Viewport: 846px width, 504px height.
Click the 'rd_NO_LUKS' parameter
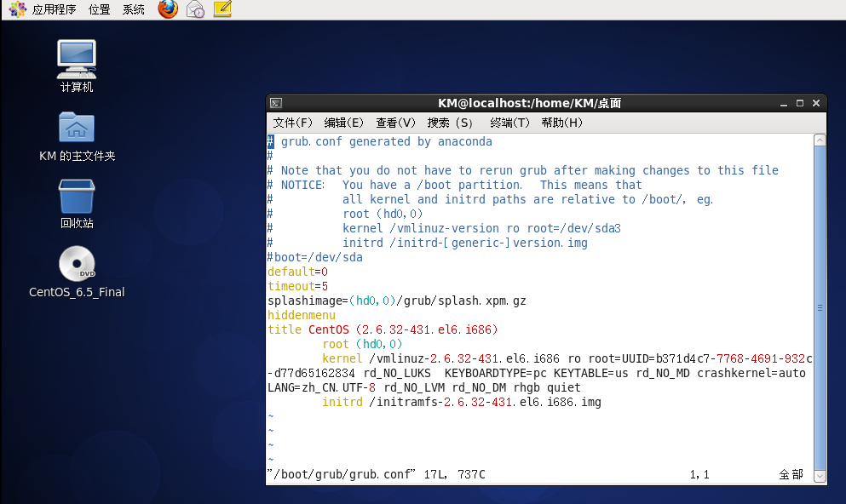[x=397, y=374]
